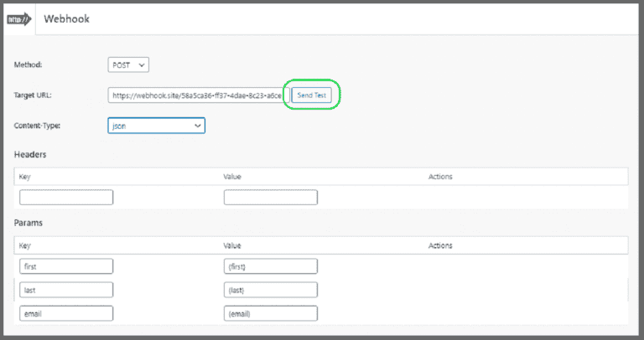Click the Params section heading

click(x=29, y=224)
